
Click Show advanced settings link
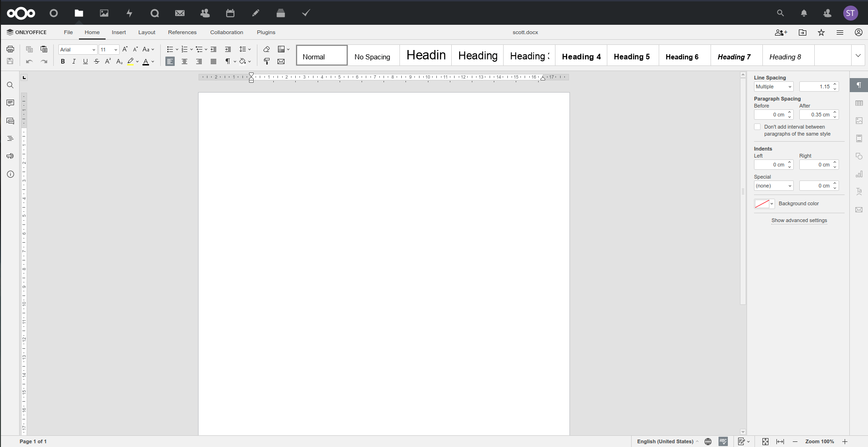click(x=799, y=220)
